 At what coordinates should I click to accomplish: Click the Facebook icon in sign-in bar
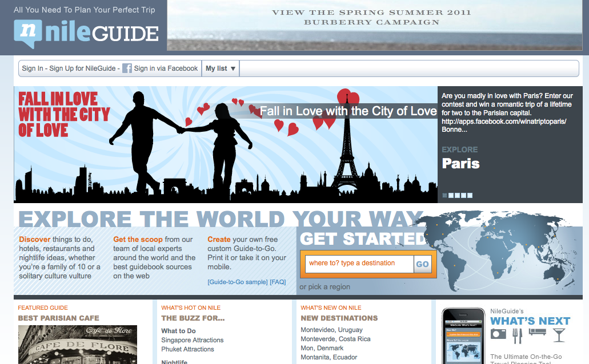pyautogui.click(x=127, y=68)
